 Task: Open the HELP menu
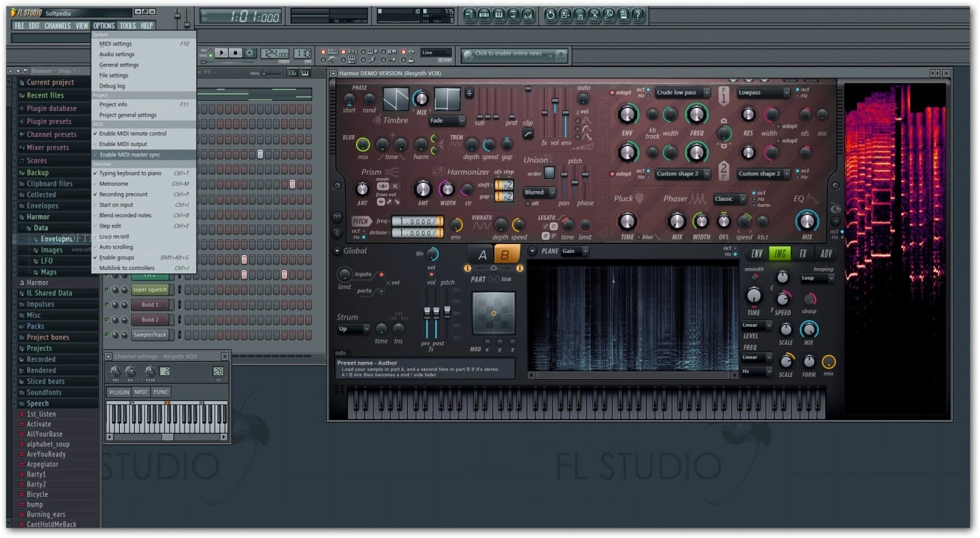(x=147, y=25)
